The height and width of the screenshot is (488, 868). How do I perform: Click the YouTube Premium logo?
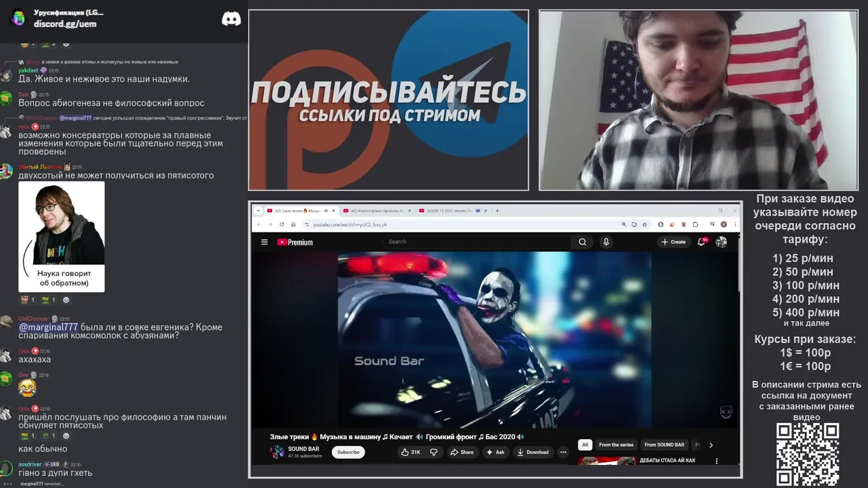[x=295, y=242]
